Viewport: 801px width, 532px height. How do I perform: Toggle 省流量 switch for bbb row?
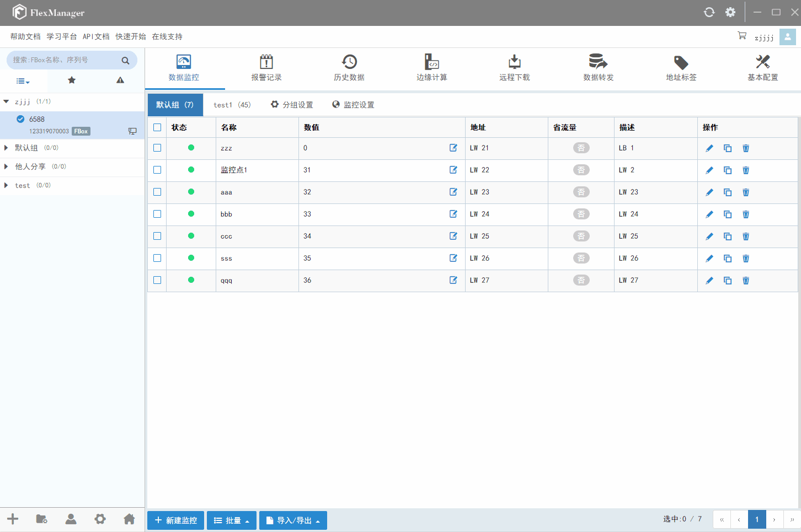581,214
